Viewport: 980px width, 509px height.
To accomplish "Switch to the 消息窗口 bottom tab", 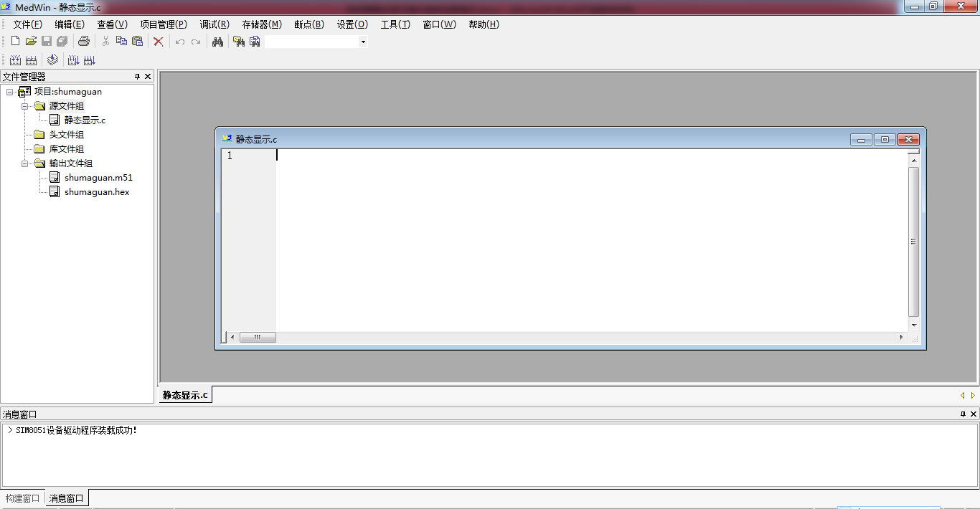I will pyautogui.click(x=67, y=498).
